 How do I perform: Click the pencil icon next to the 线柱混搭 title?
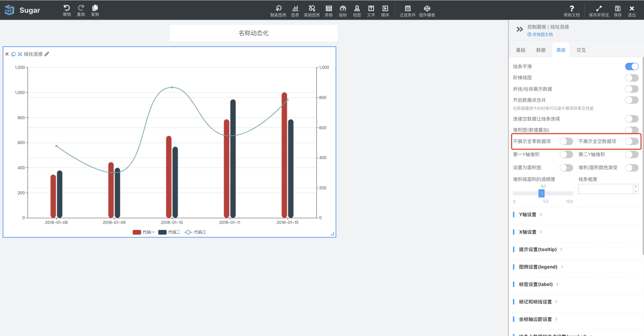click(47, 54)
